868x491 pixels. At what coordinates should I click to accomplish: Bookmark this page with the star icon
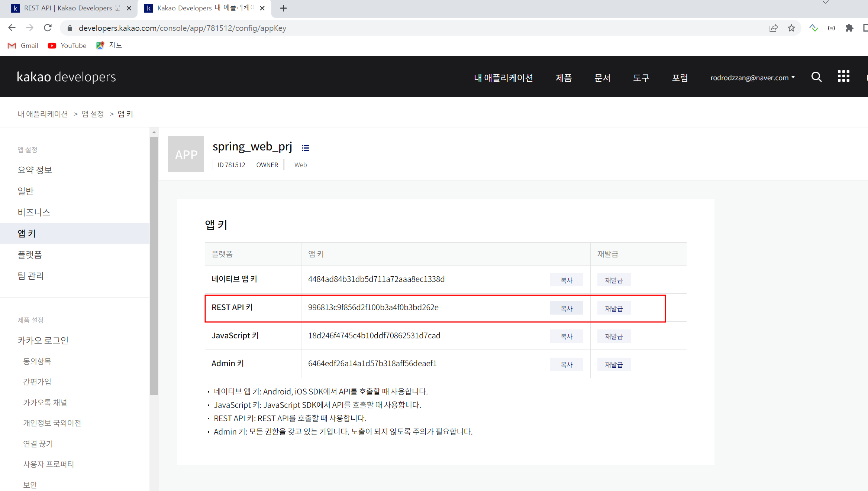click(791, 28)
